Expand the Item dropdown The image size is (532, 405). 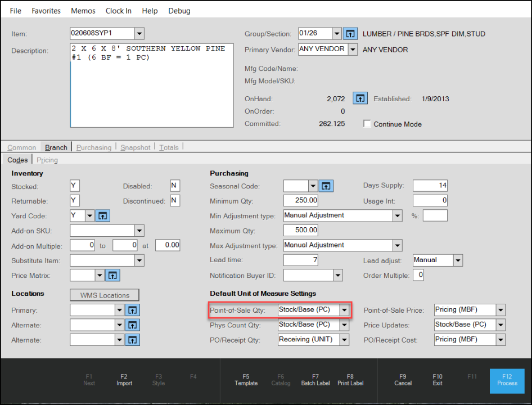[139, 34]
